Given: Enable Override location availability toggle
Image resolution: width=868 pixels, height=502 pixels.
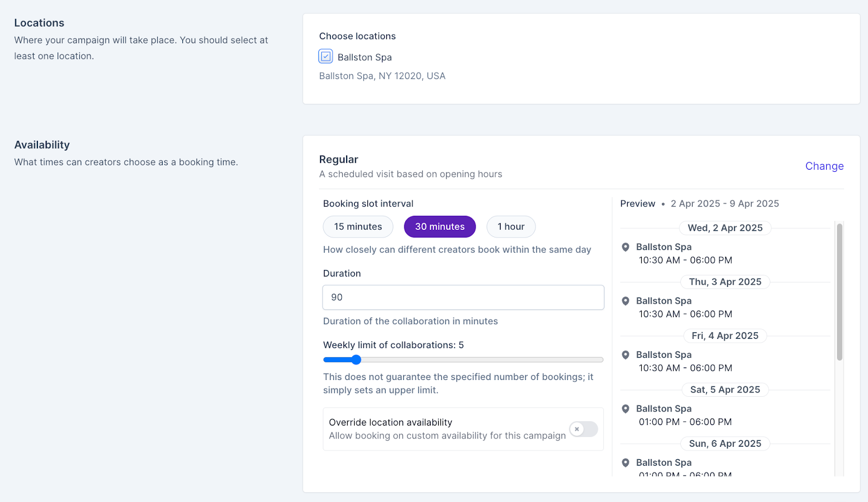Looking at the screenshot, I should 583,429.
